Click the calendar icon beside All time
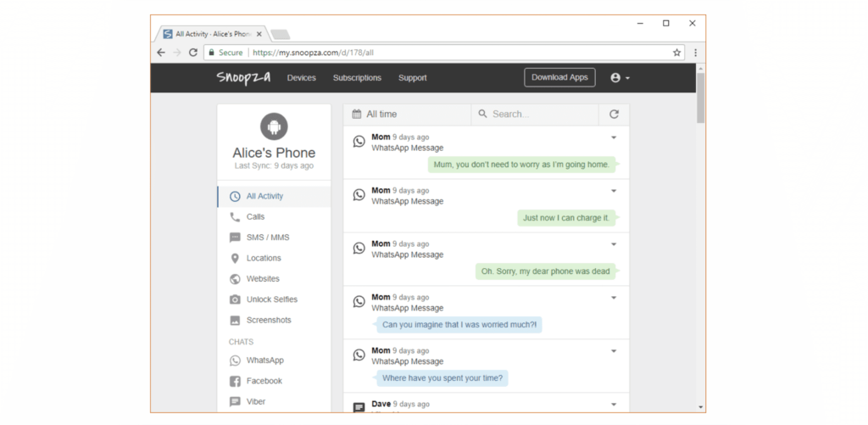868x425 pixels. click(357, 115)
